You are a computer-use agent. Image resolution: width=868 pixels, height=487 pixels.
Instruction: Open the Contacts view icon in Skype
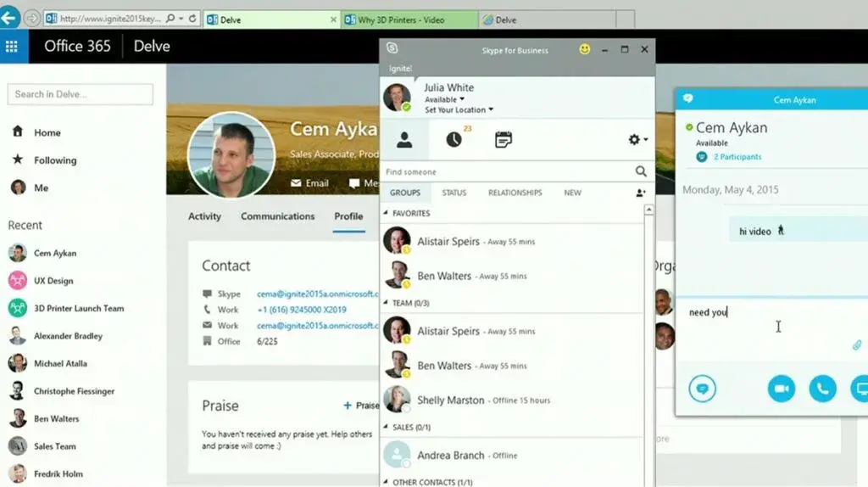click(x=404, y=140)
